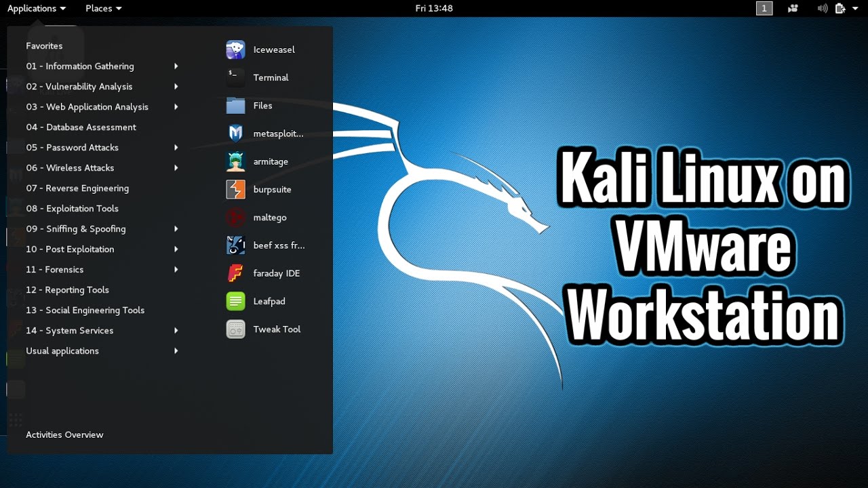Click the Fri 13:48 clock
868x488 pixels.
[434, 8]
